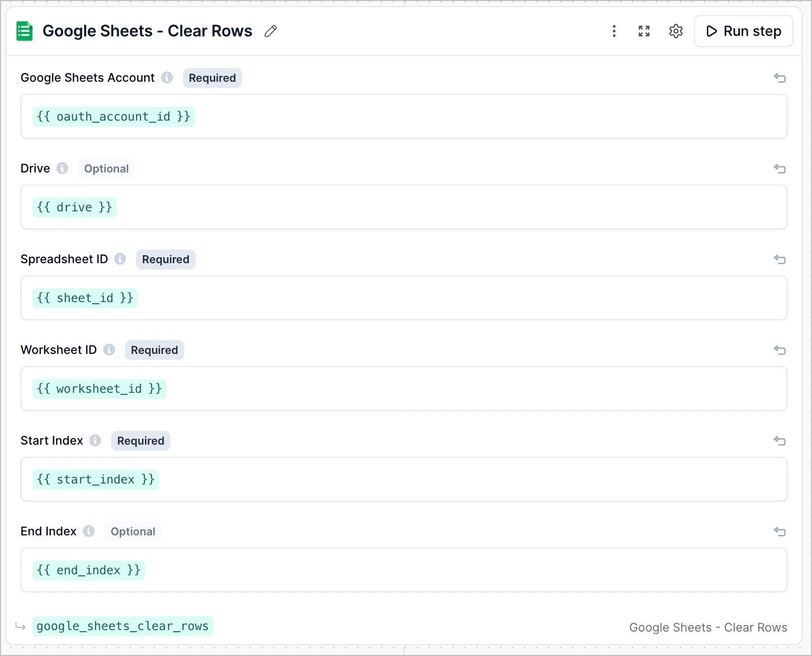812x656 pixels.
Task: Open the three-dot step options menu
Action: (614, 31)
